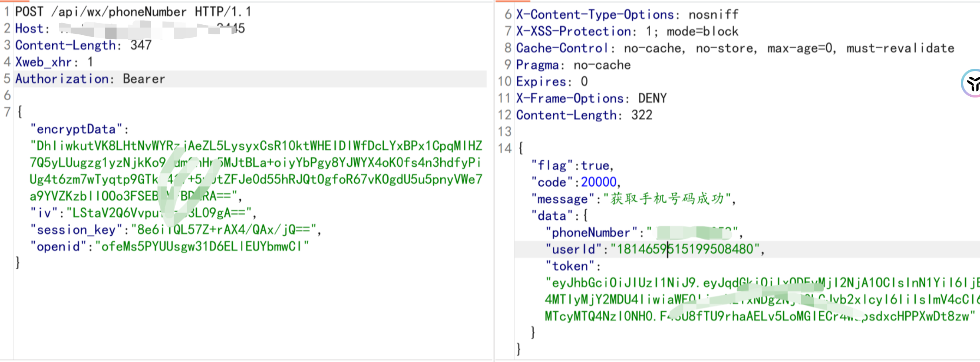Screen dimensions: 980x362
Task: Click the "encryptData" key in request body
Action: 76,129
